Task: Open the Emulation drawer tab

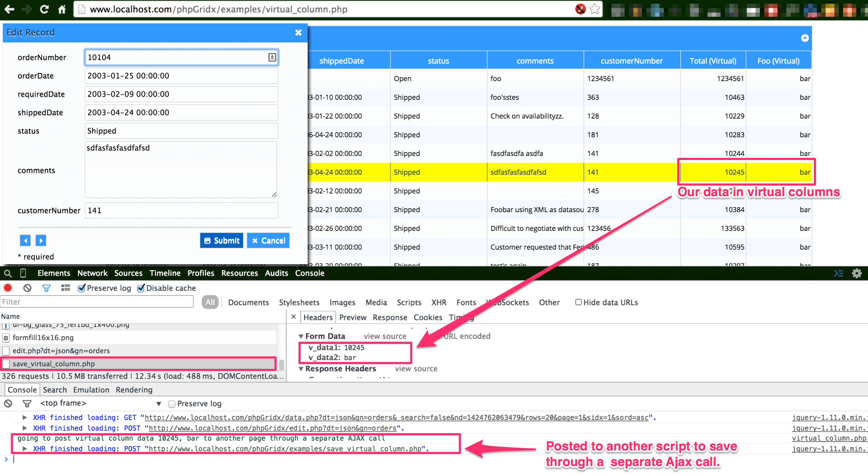Action: [91, 390]
